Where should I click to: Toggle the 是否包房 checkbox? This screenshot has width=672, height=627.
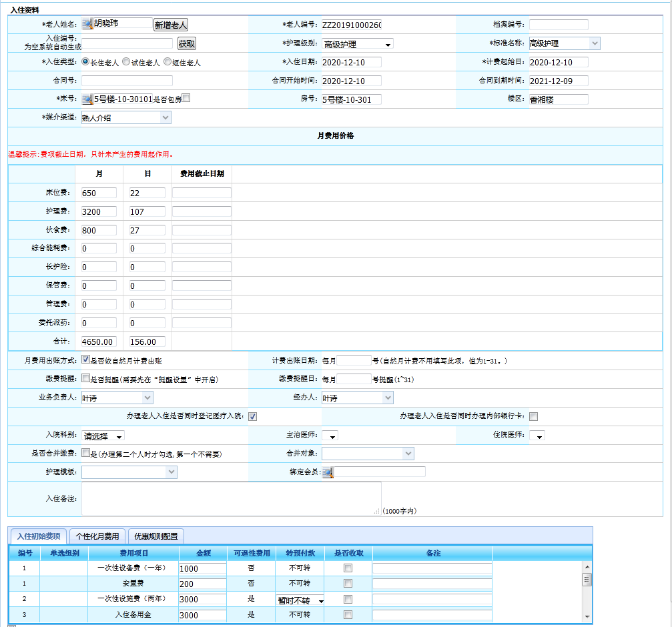tap(186, 98)
